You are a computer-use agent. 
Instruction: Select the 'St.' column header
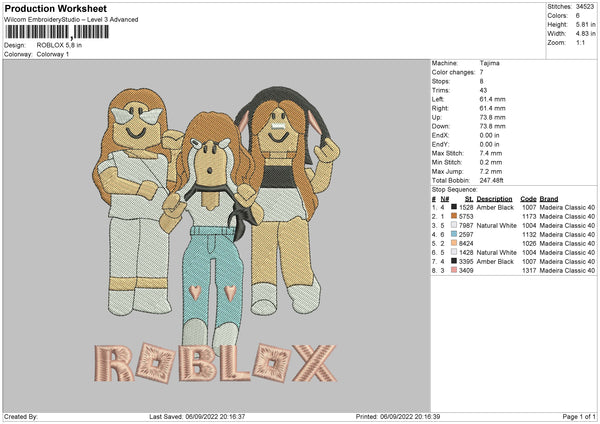(x=469, y=199)
